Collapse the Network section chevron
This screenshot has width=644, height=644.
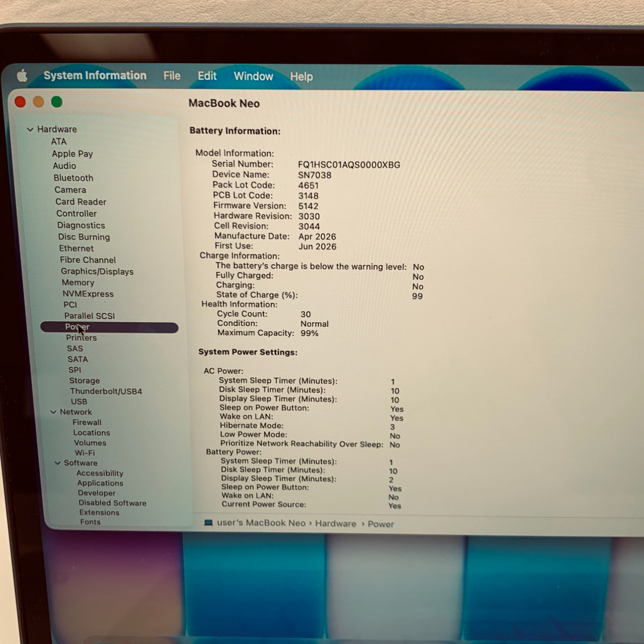tap(53, 412)
